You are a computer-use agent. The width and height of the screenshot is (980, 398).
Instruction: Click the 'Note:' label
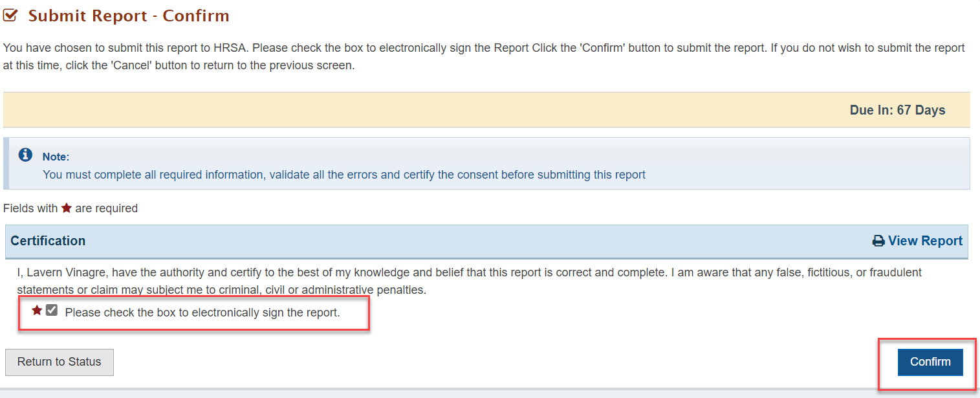(56, 157)
